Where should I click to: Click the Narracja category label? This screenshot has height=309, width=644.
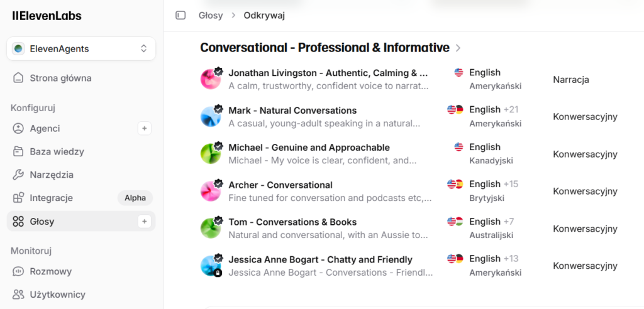571,80
